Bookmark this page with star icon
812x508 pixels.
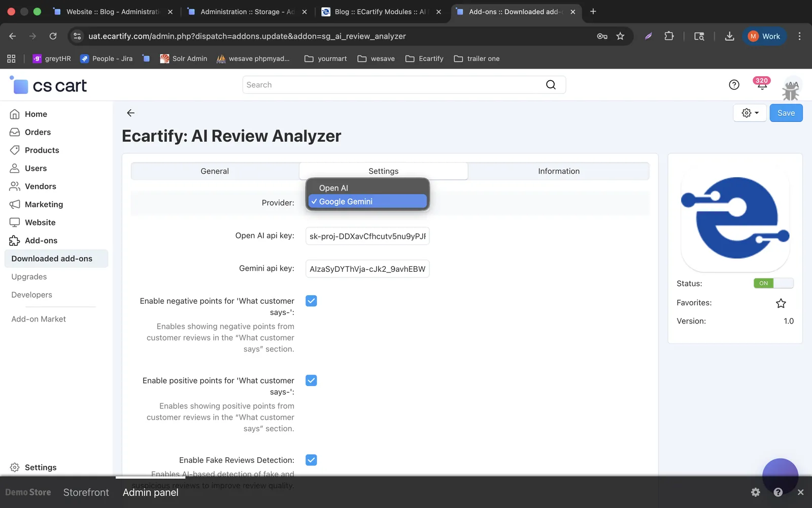tap(620, 36)
